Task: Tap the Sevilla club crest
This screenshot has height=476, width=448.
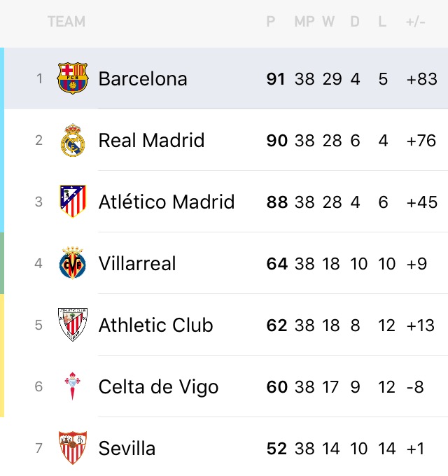Action: click(73, 448)
